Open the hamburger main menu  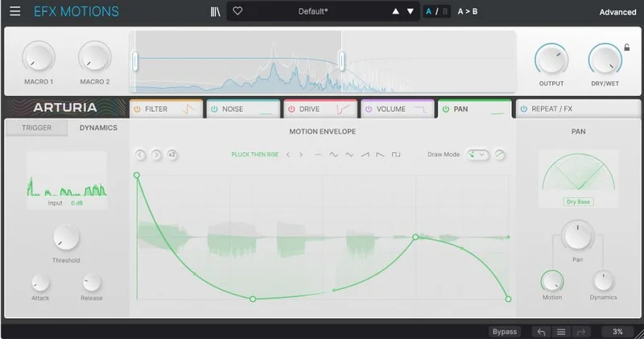14,11
